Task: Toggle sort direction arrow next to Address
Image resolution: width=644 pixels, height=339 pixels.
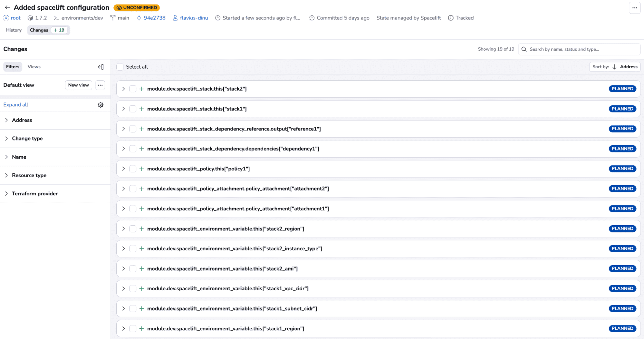Action: point(614,67)
